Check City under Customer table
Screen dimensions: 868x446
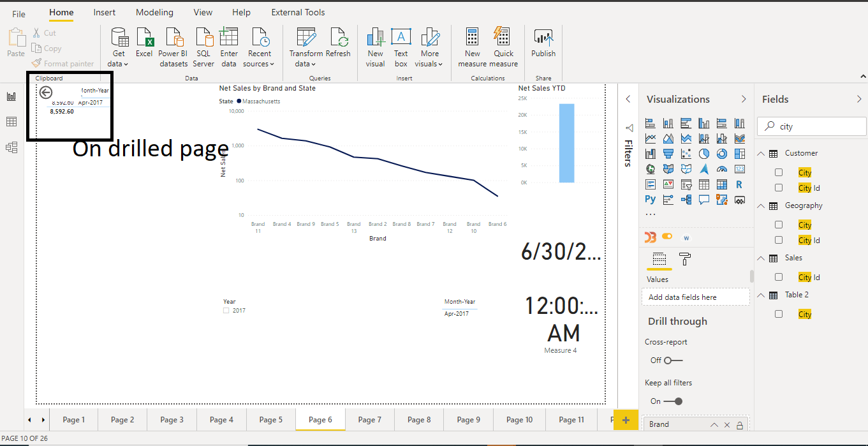coord(779,172)
